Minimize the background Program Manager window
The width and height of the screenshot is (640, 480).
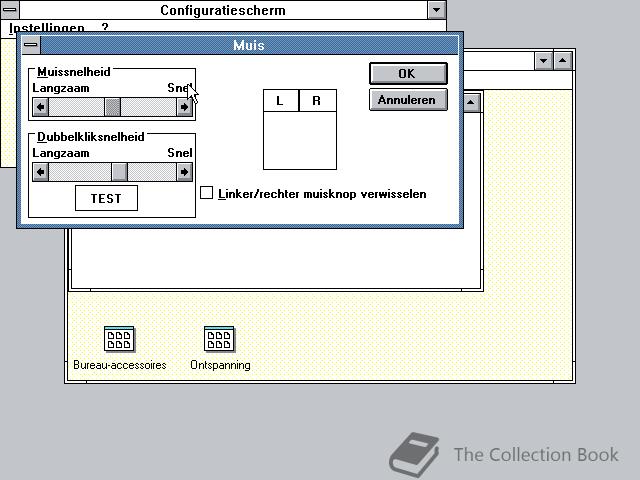coord(544,61)
